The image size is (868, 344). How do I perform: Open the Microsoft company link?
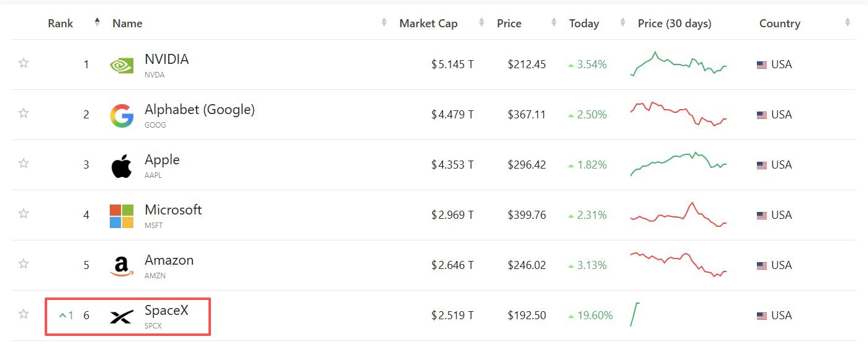click(x=173, y=210)
